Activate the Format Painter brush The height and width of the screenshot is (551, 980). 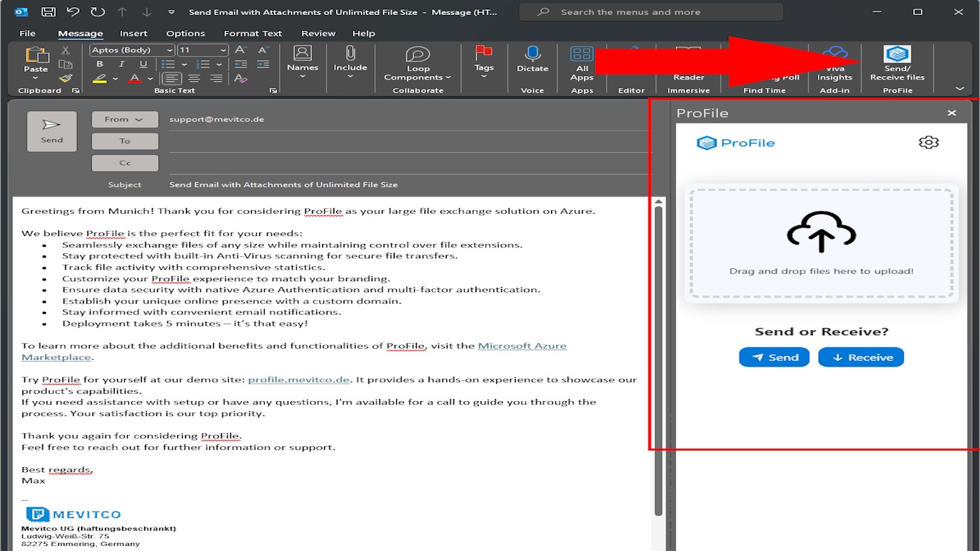click(65, 78)
